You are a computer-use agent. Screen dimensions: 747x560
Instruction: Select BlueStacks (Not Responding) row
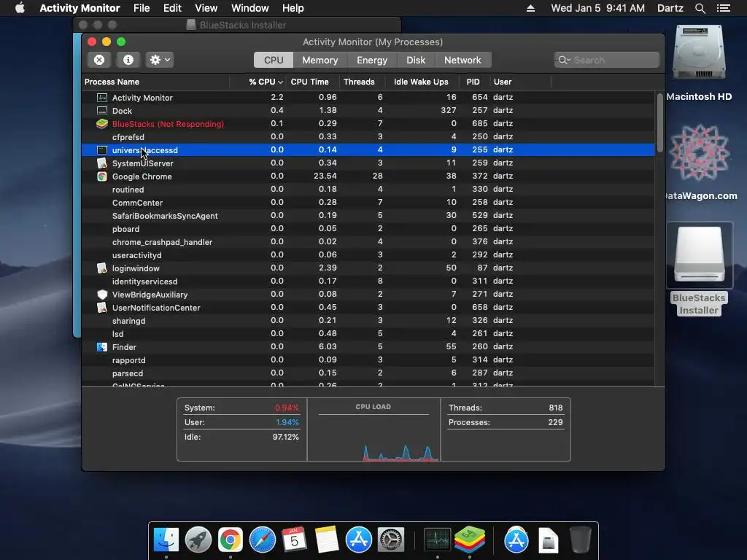pyautogui.click(x=368, y=124)
